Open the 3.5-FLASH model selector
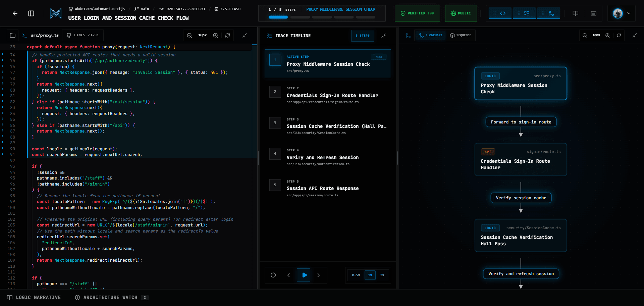The width and height of the screenshot is (644, 306). pyautogui.click(x=227, y=9)
